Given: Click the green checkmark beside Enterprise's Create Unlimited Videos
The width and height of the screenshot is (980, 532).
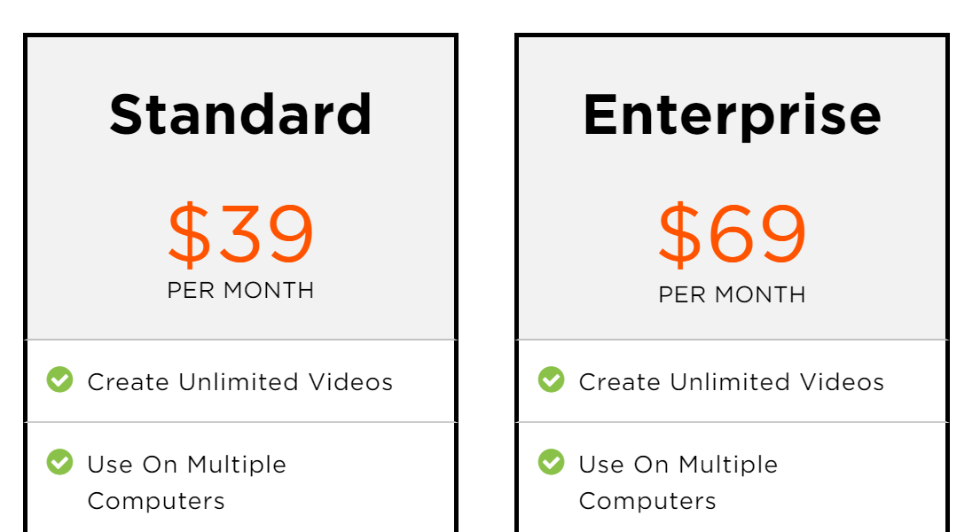Looking at the screenshot, I should [551, 380].
